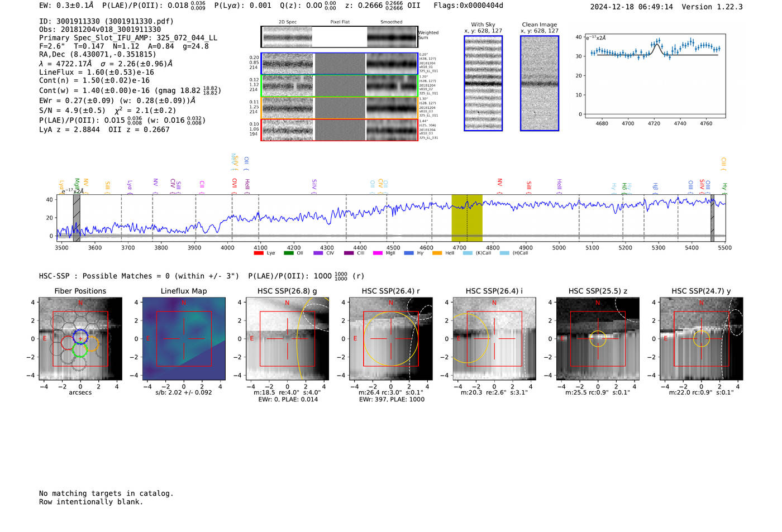Screen dimensions: 782x532
Task: Click the Cont(n) = 1.50(±0.02)e-16 line
Action: coord(94,80)
